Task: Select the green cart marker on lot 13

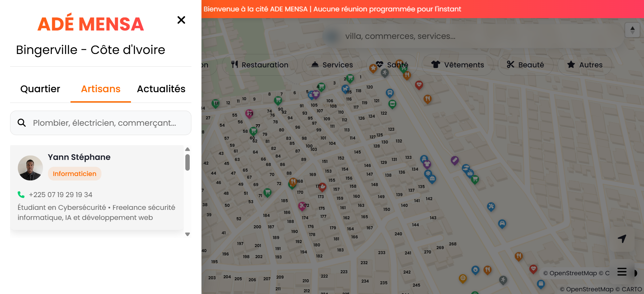Action: tap(216, 104)
